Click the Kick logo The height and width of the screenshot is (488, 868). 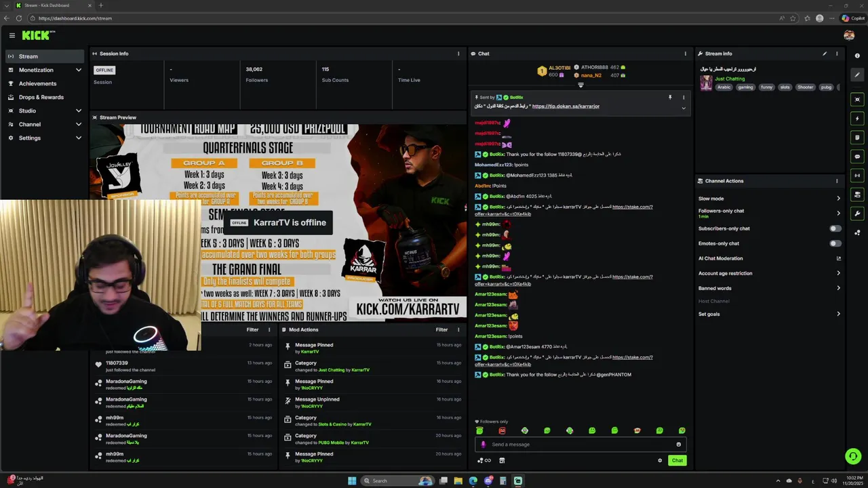[38, 35]
